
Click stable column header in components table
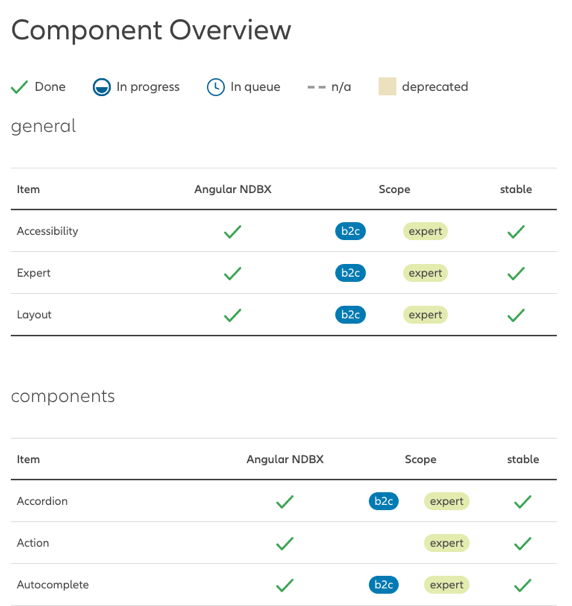(523, 460)
